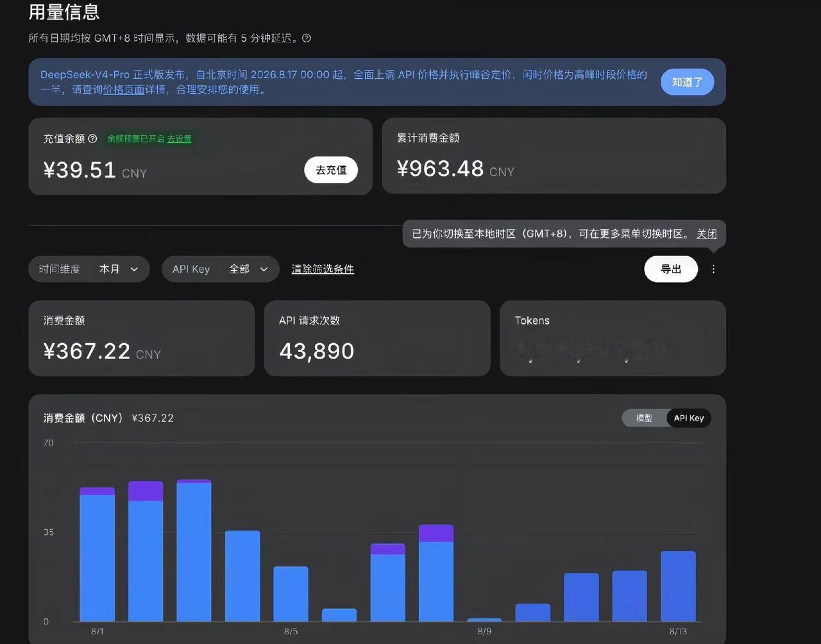The height and width of the screenshot is (644, 821).
Task: Click the 累计消费金额 label
Action: [x=428, y=138]
